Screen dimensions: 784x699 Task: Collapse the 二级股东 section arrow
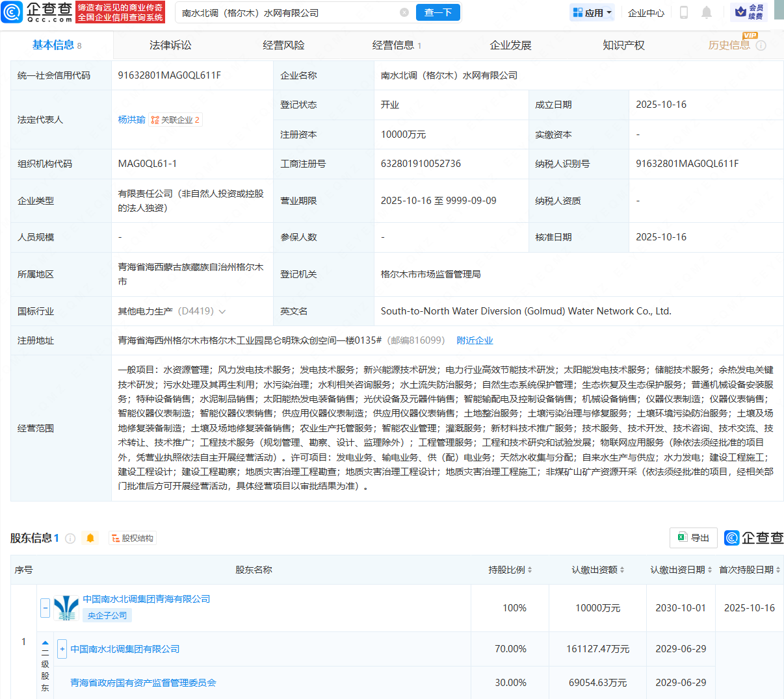(45, 642)
